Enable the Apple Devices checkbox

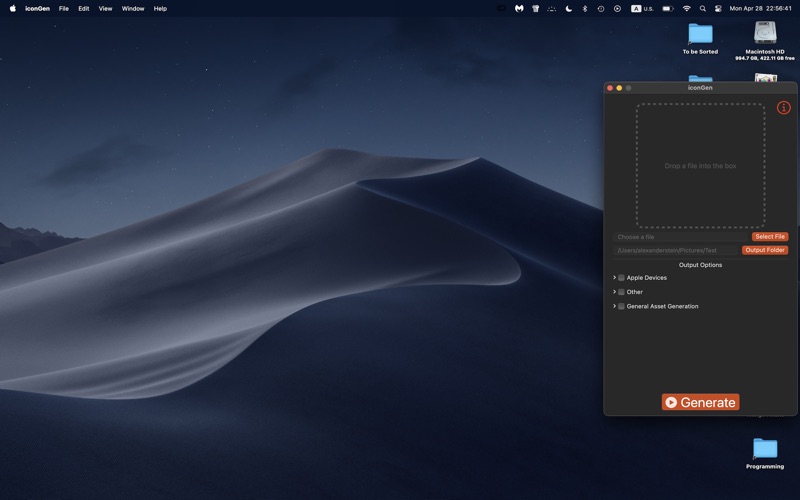pos(621,278)
